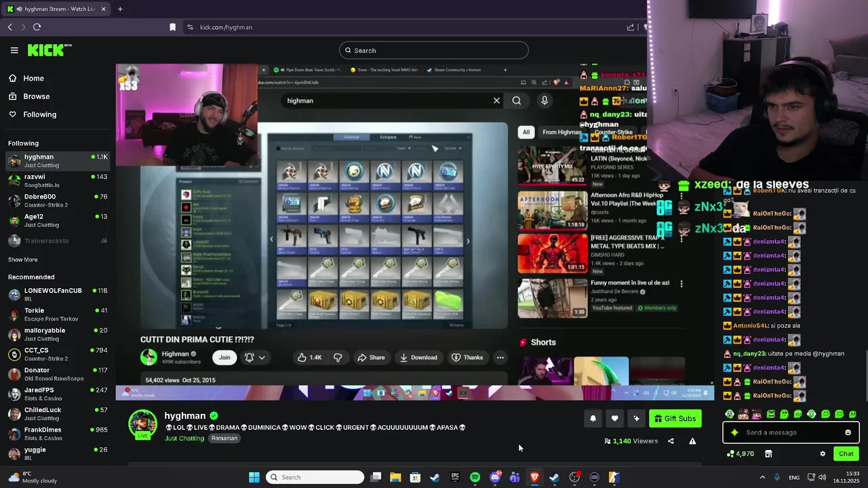Go back with browser back arrow
This screenshot has width=868, height=488.
[x=10, y=27]
